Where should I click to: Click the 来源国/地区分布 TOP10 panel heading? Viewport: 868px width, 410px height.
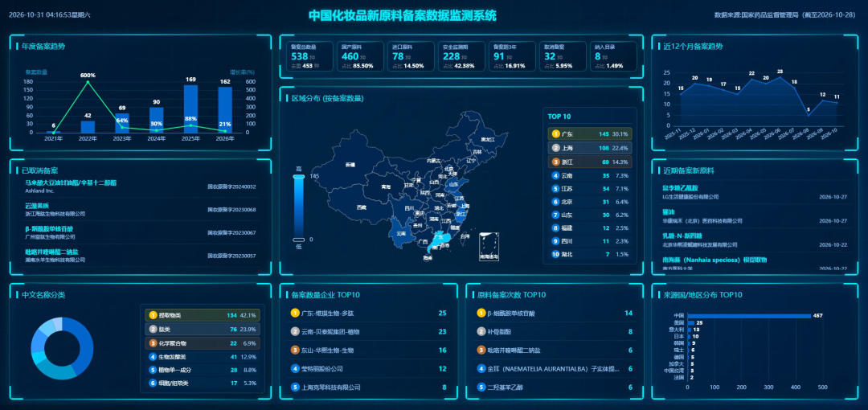tap(703, 295)
